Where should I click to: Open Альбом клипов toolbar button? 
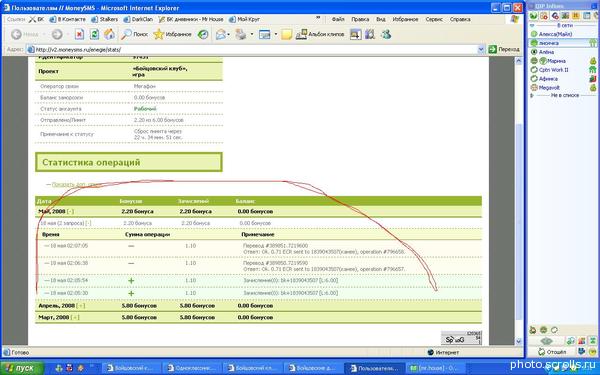click(x=320, y=34)
